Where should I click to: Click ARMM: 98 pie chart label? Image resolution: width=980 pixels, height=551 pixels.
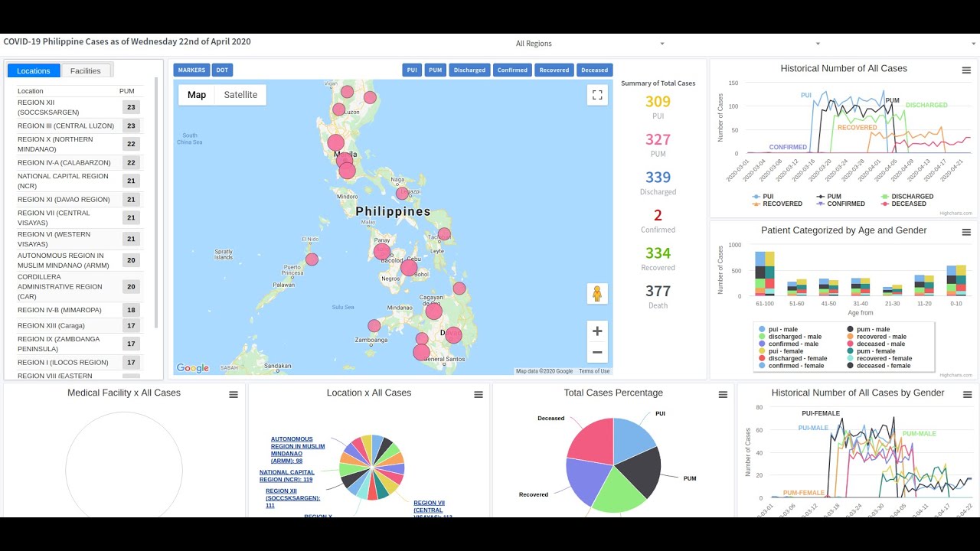click(298, 450)
